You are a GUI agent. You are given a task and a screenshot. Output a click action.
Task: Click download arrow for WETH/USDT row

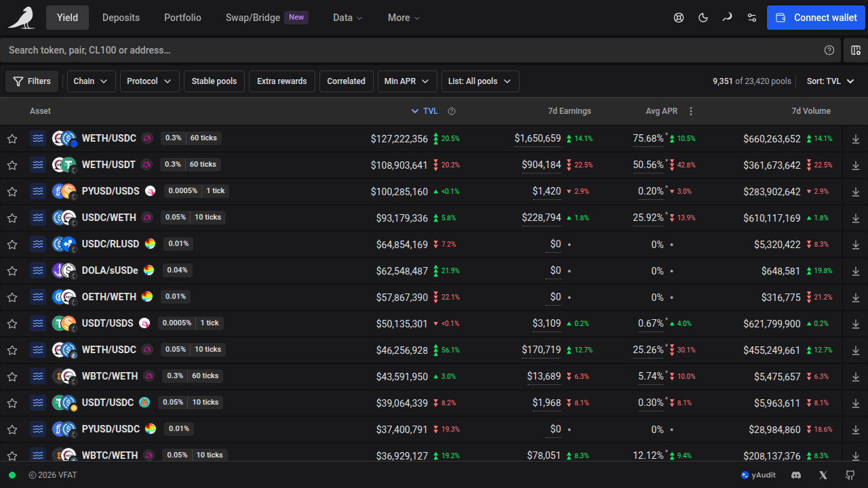(856, 165)
